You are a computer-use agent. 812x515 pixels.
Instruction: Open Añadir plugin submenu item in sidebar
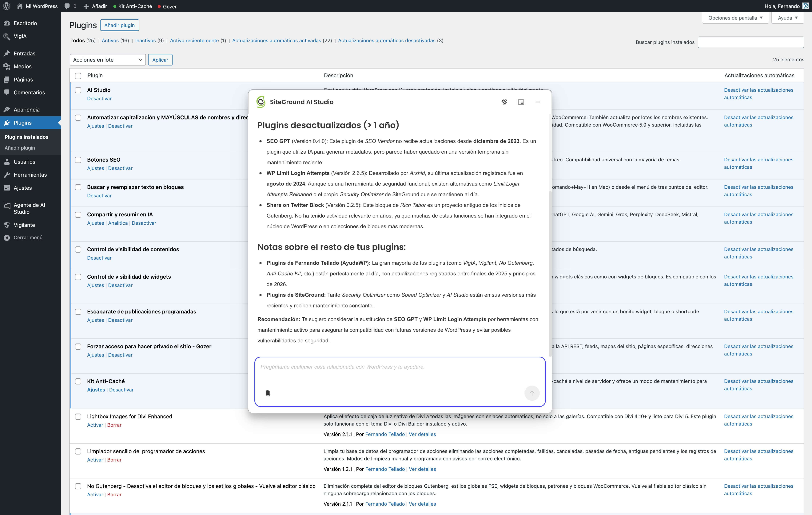click(20, 148)
